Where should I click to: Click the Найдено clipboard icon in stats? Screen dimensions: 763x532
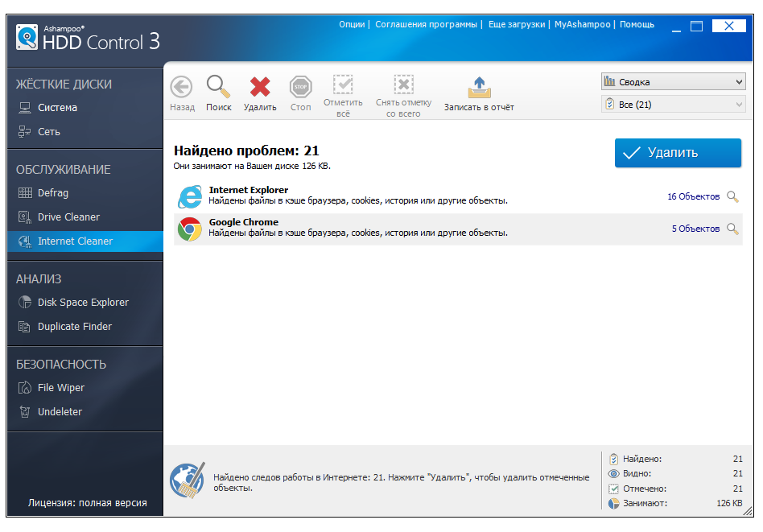pyautogui.click(x=613, y=459)
